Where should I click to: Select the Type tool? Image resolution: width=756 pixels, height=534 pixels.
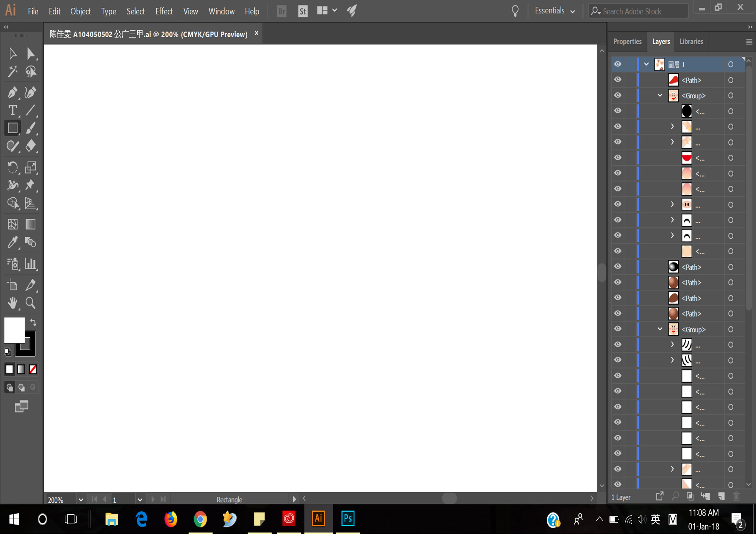click(x=12, y=110)
